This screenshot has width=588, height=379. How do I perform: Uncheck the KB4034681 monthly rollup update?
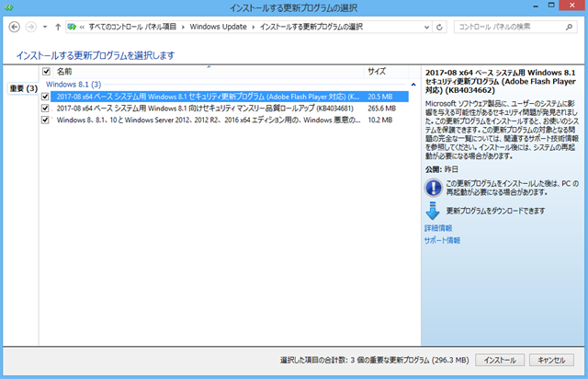[45, 109]
